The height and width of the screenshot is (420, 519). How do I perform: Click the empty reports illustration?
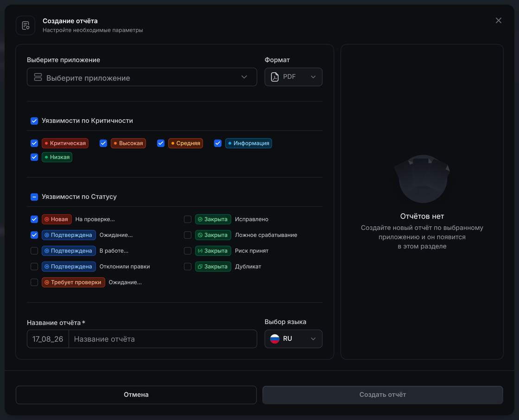[422, 179]
